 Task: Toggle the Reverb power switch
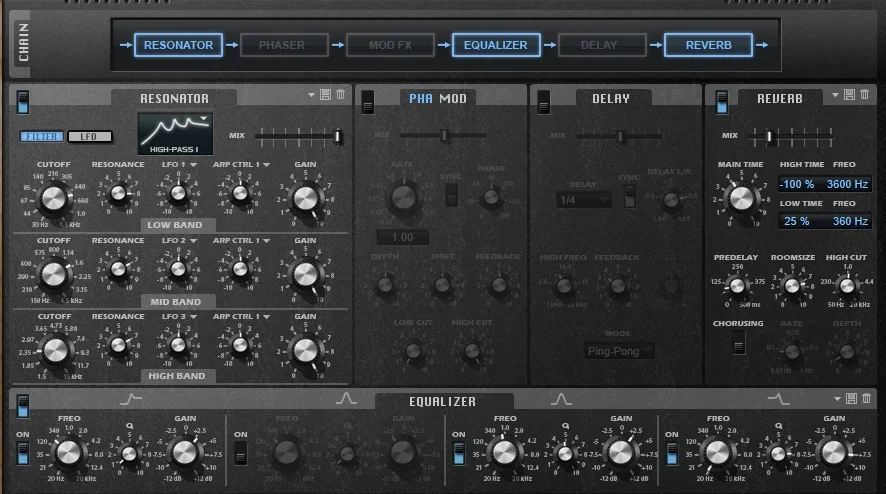pos(722,102)
